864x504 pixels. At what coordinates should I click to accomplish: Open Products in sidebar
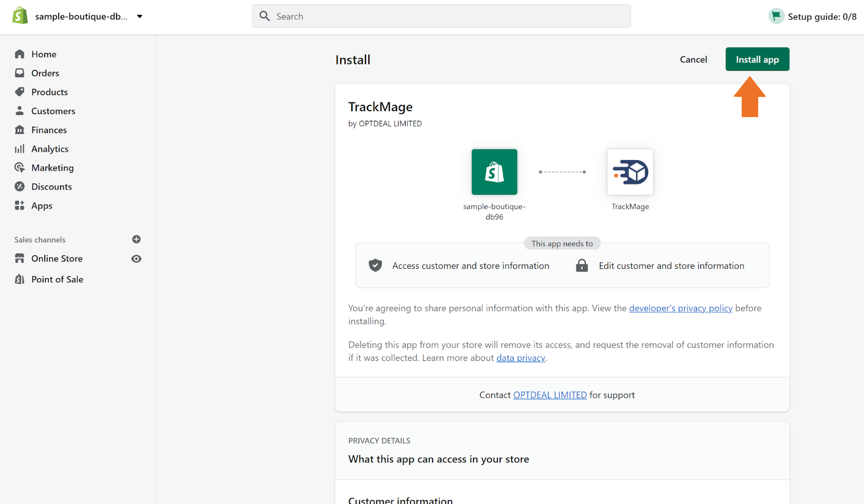click(x=50, y=92)
